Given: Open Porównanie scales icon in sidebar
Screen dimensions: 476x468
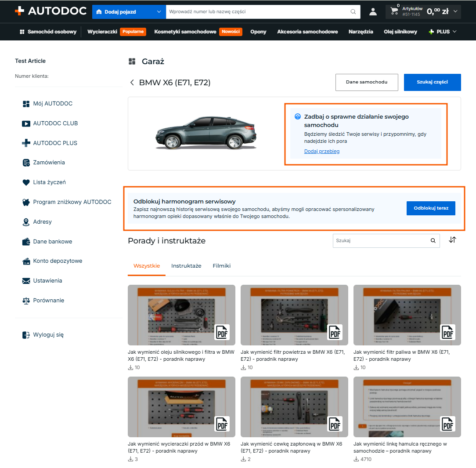Looking at the screenshot, I should pyautogui.click(x=26, y=301).
